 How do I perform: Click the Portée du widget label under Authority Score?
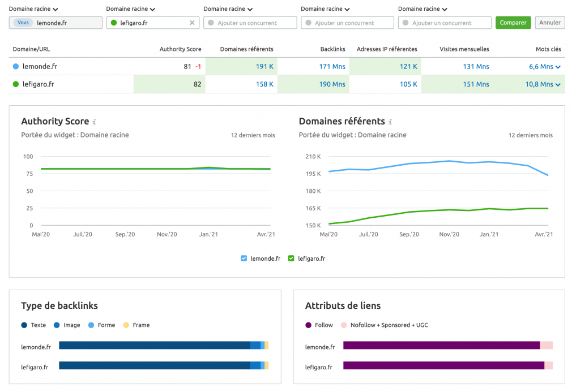[x=75, y=135]
